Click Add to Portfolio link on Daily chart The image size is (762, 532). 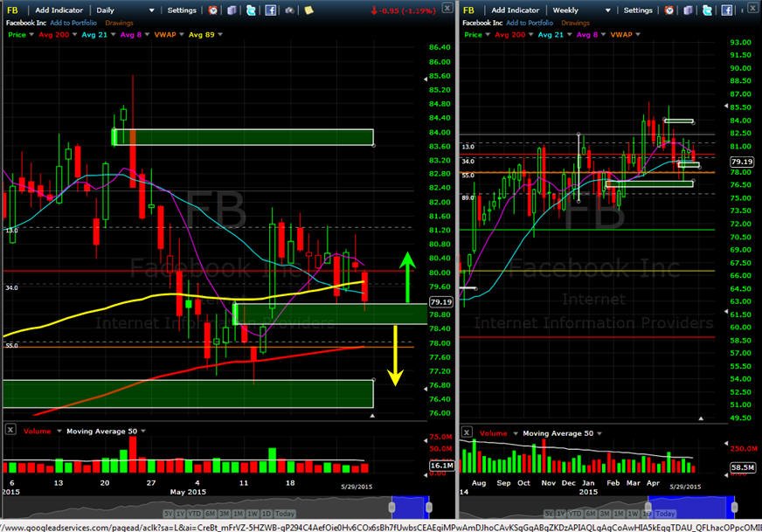click(x=73, y=23)
